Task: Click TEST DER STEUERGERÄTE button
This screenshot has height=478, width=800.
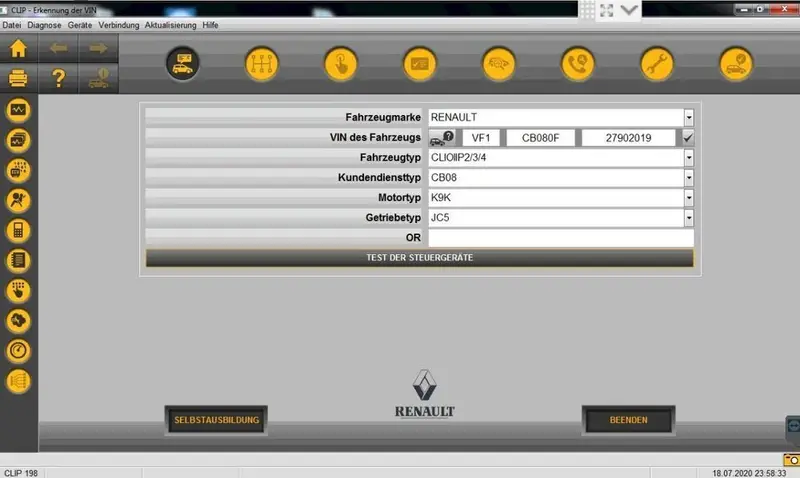Action: (x=420, y=258)
